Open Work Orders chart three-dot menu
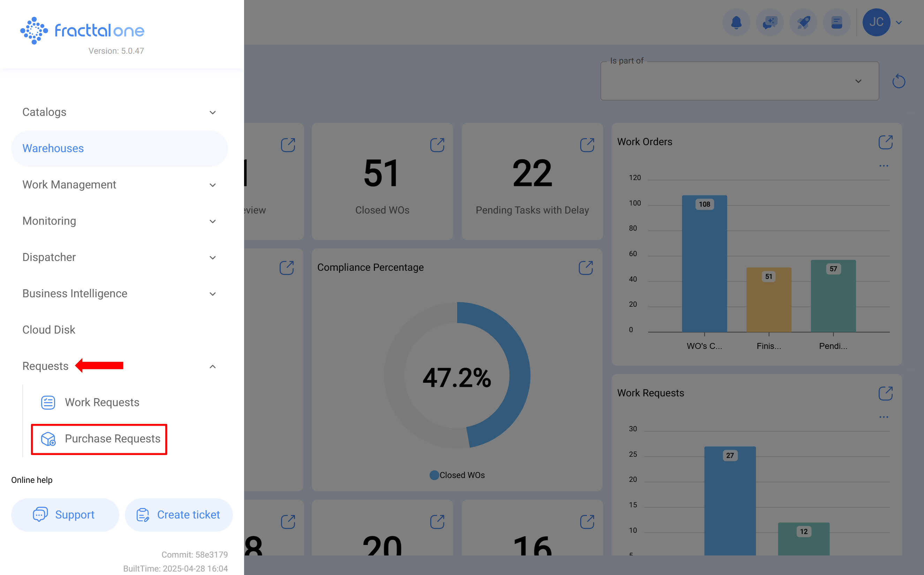Screen dimensions: 924x575 884,166
